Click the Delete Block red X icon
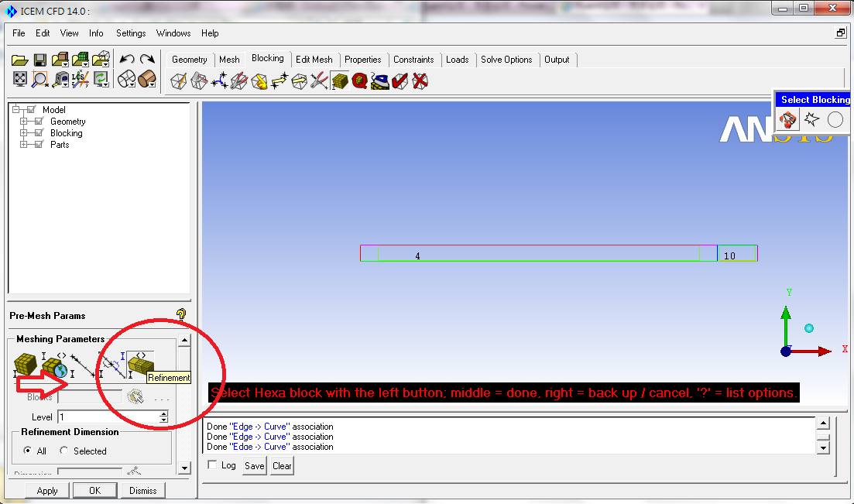This screenshot has width=854, height=504. [x=420, y=81]
